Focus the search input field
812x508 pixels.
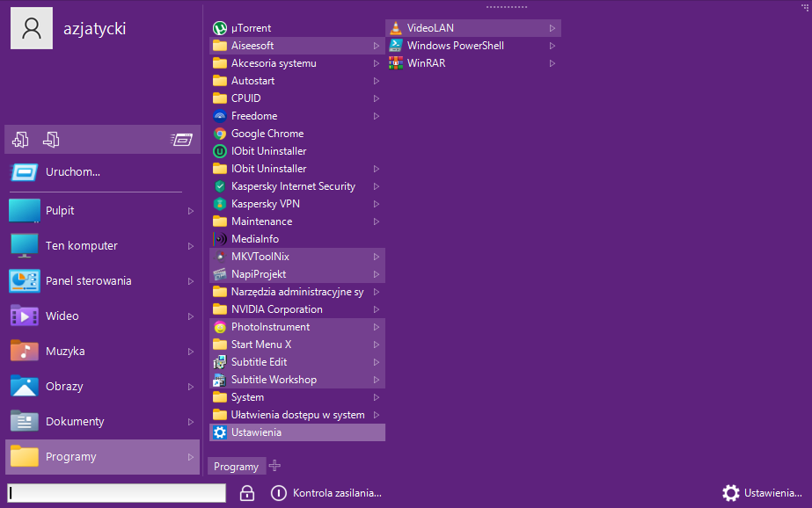pyautogui.click(x=116, y=493)
